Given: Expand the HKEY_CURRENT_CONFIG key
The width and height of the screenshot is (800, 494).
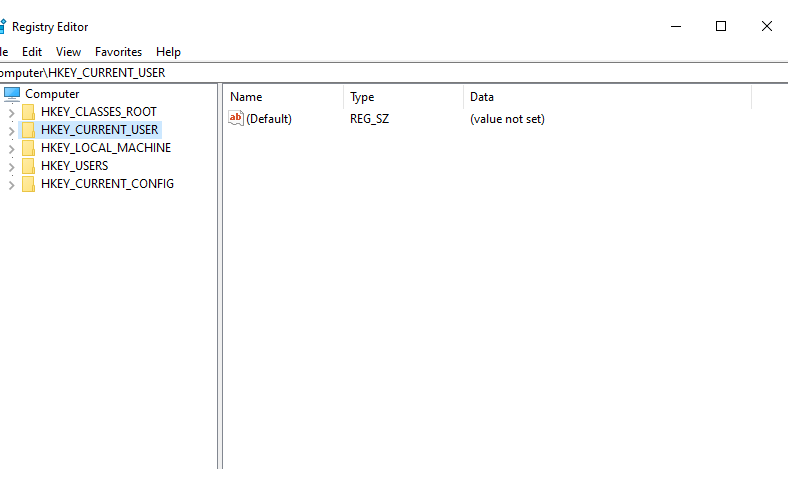Looking at the screenshot, I should (x=11, y=185).
